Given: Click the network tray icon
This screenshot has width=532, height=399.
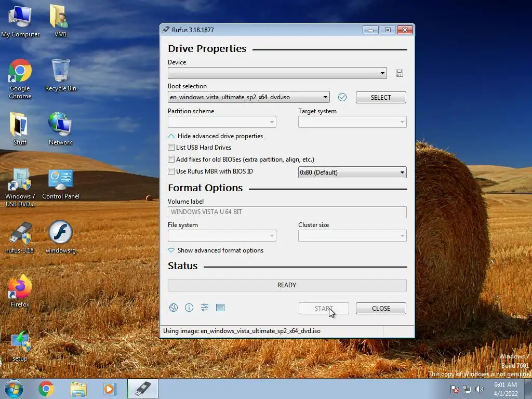Looking at the screenshot, I should (467, 389).
